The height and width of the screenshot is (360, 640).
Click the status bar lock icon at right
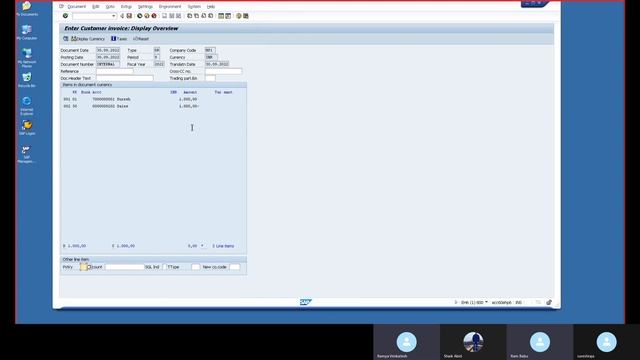click(x=549, y=302)
